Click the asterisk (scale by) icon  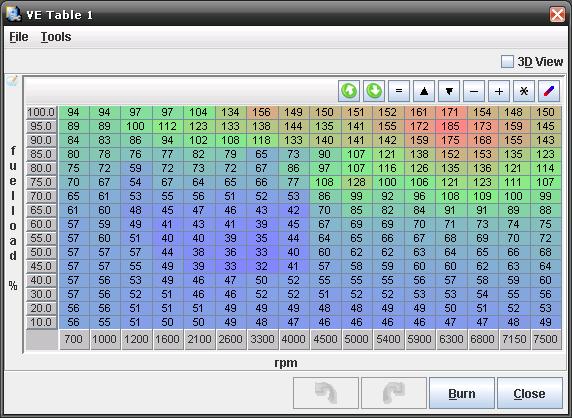point(524,91)
